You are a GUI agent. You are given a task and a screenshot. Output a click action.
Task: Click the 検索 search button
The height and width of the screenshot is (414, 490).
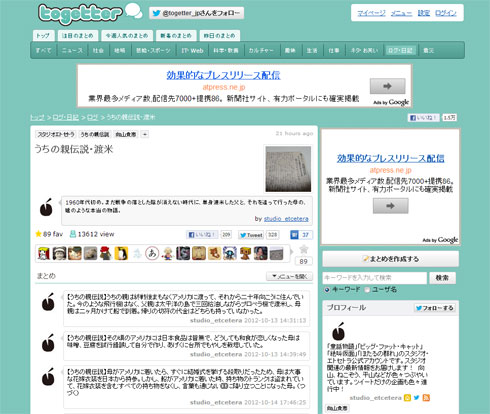[442, 278]
